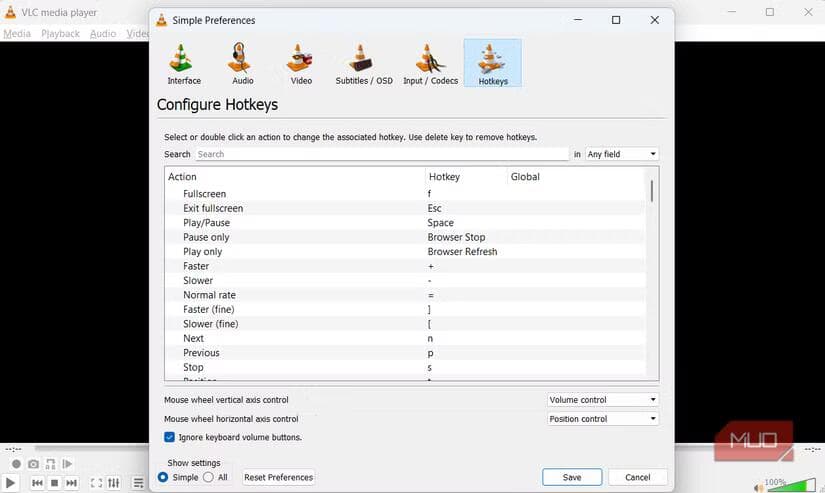Click the Space hotkey cell
Screen dimensions: 825x493
440,223
